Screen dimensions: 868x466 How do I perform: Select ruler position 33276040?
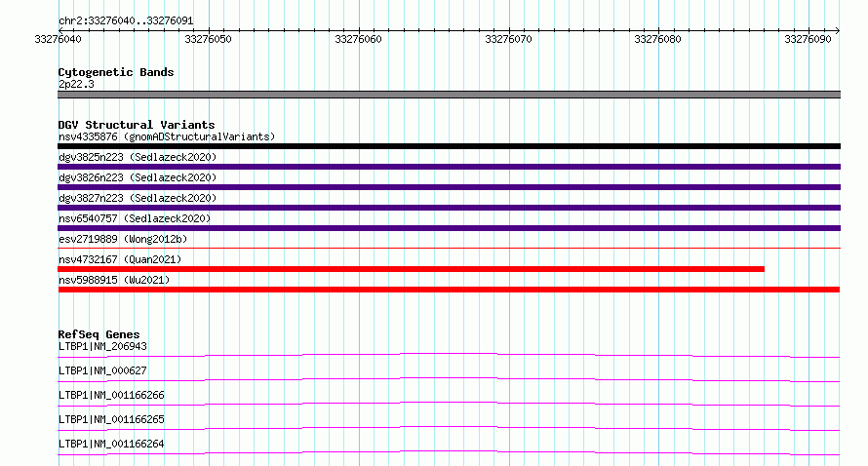click(58, 39)
